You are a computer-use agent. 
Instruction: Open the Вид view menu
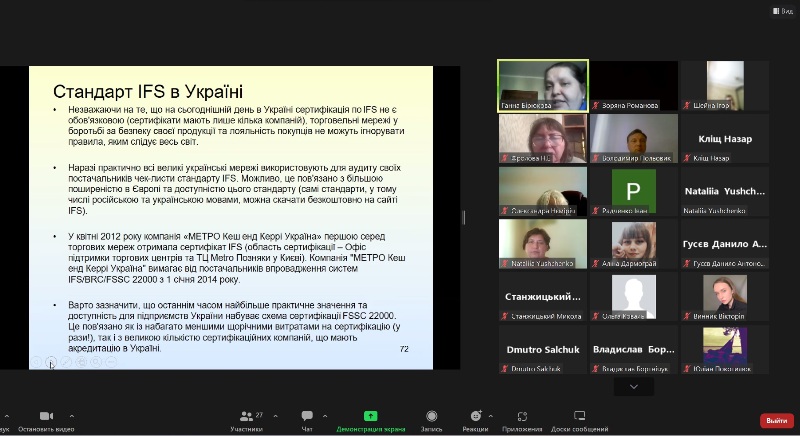783,11
